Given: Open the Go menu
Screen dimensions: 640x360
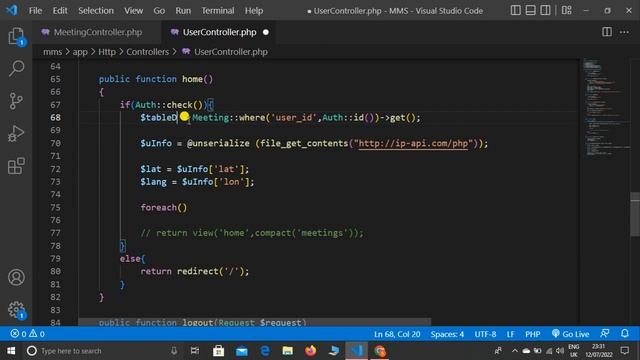Looking at the screenshot, I should (x=159, y=11).
